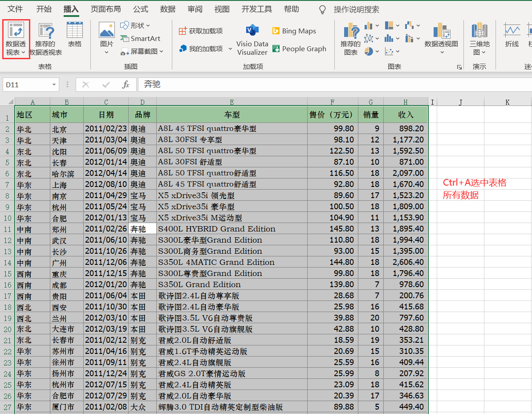Click the lightbulb 操作说明搜索 icon
Image resolution: width=532 pixels, height=414 pixels.
tap(322, 10)
